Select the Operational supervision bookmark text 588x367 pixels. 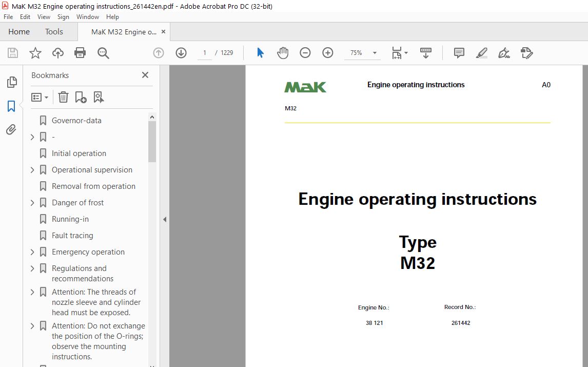click(92, 170)
